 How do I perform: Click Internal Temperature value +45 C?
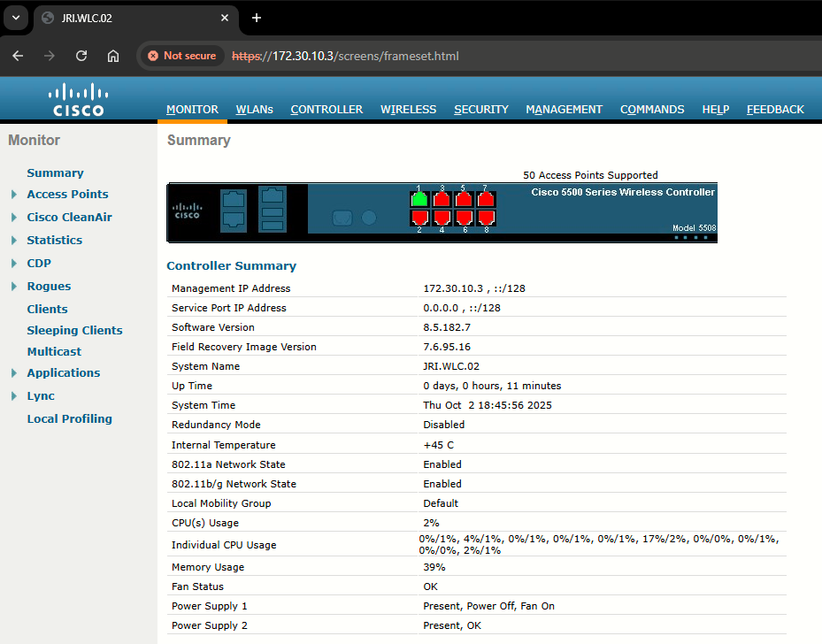click(x=438, y=445)
